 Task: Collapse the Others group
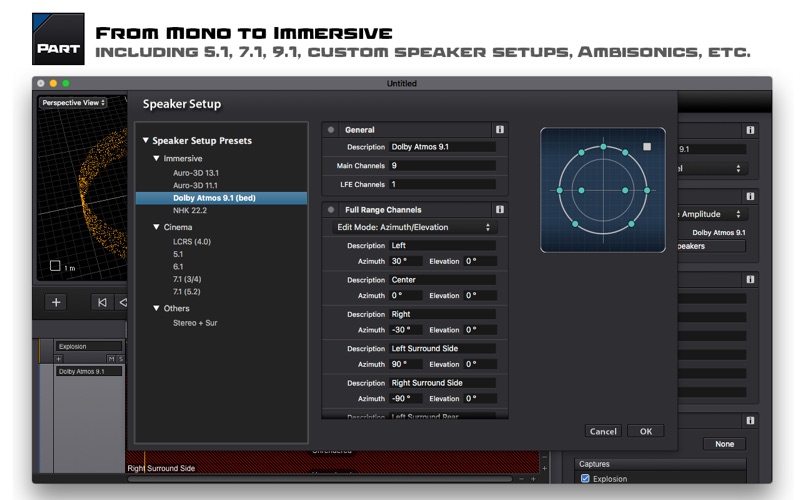(x=157, y=308)
